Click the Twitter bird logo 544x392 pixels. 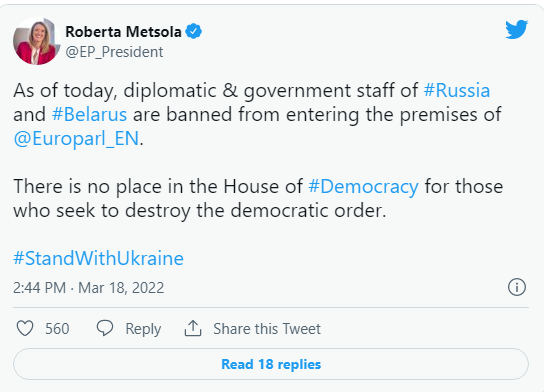click(517, 29)
